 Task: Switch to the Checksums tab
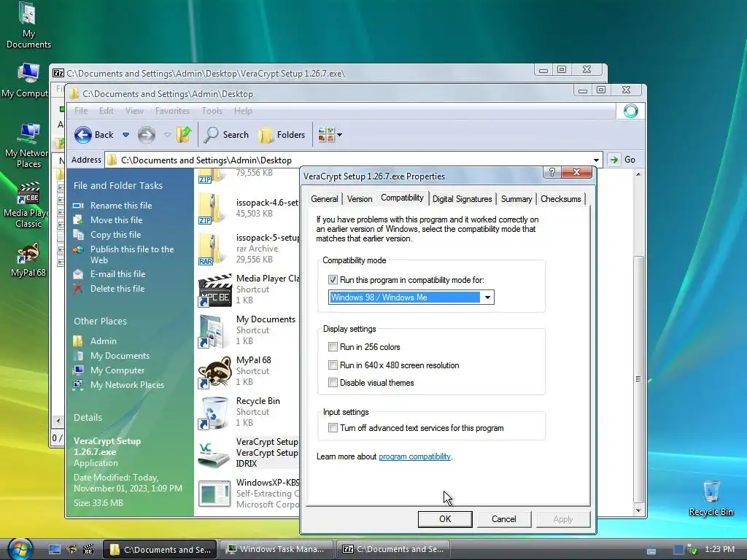[x=561, y=199]
